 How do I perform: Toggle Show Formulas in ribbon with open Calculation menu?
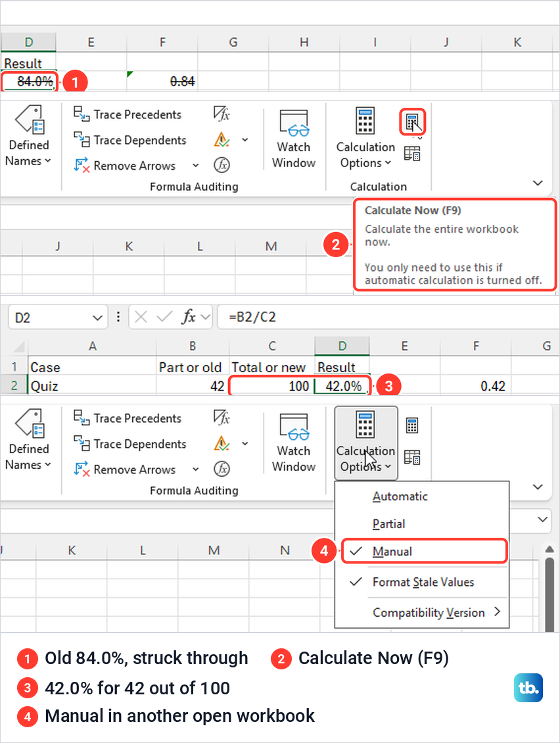(222, 418)
